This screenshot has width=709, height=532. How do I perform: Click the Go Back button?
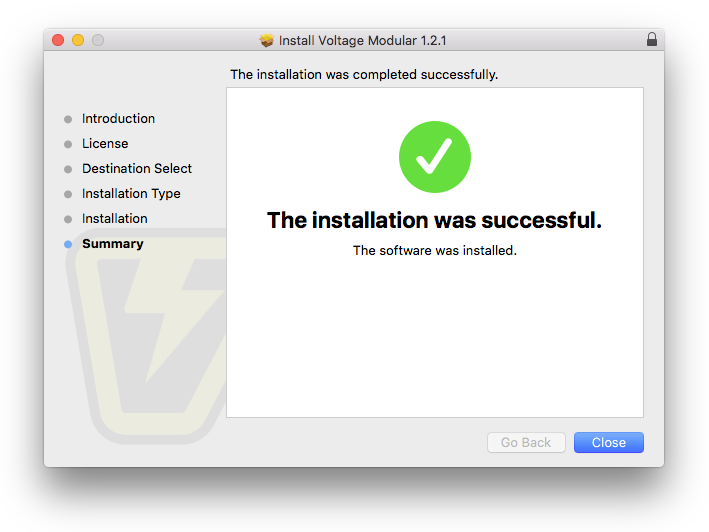[x=526, y=442]
